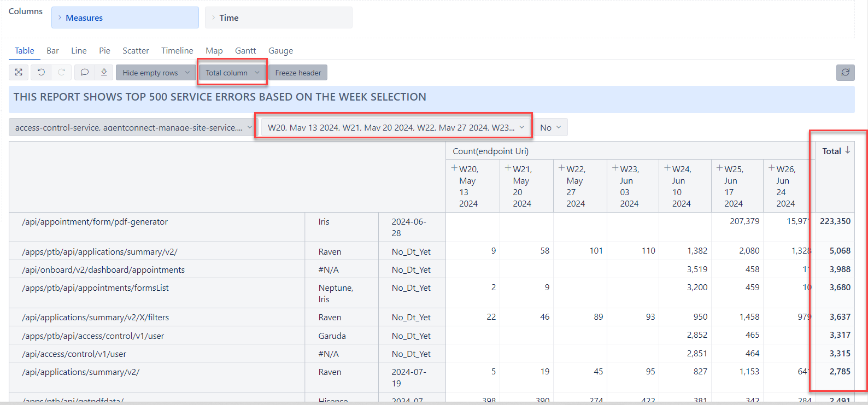This screenshot has width=868, height=405.
Task: Click the refresh report icon
Action: 845,73
